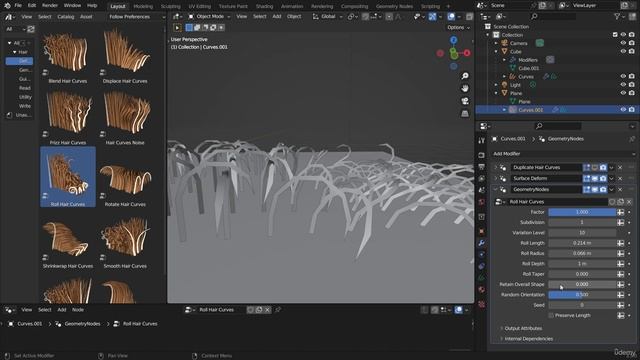Adjust Random Orientation slider
Image resolution: width=640 pixels, height=360 pixels.
tap(582, 295)
